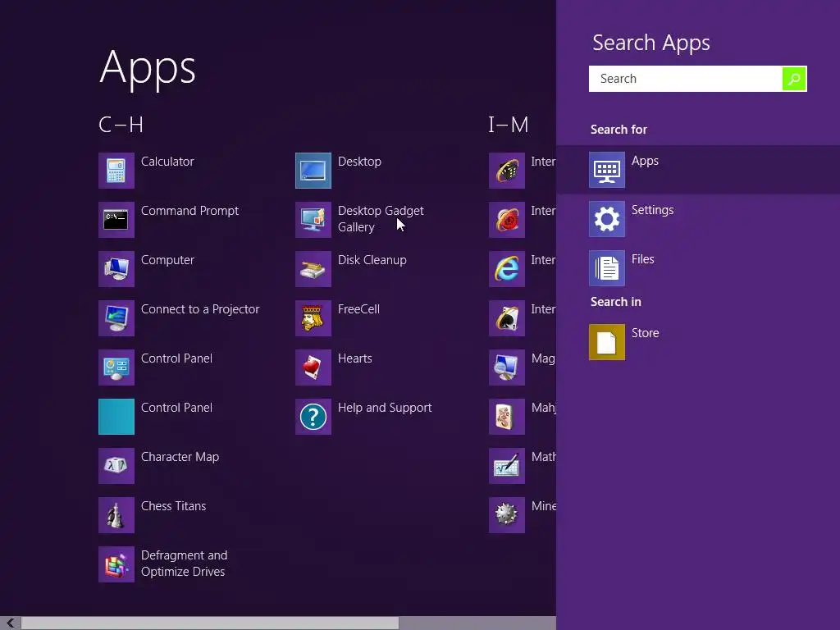The width and height of the screenshot is (840, 630).
Task: Choose Store under Search in
Action: pyautogui.click(x=698, y=342)
